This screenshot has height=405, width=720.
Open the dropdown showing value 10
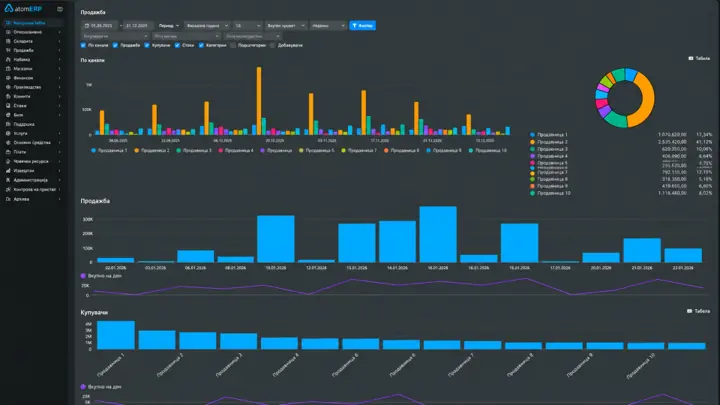click(x=248, y=26)
